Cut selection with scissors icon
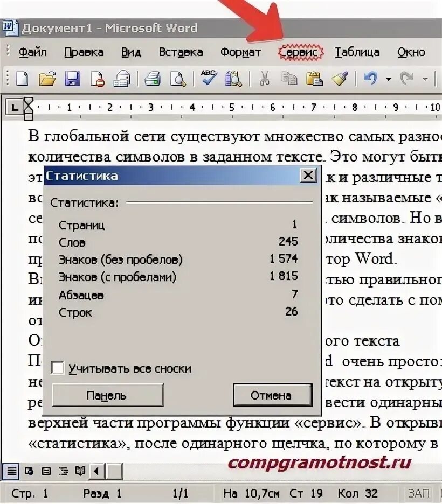Viewport: 442px width, 504px height. (265, 79)
